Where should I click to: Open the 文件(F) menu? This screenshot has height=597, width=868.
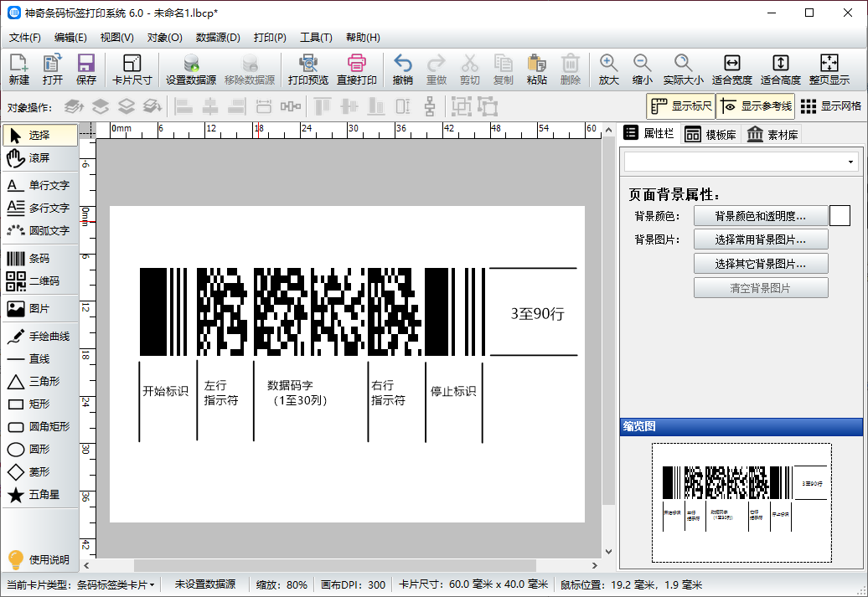(25, 38)
